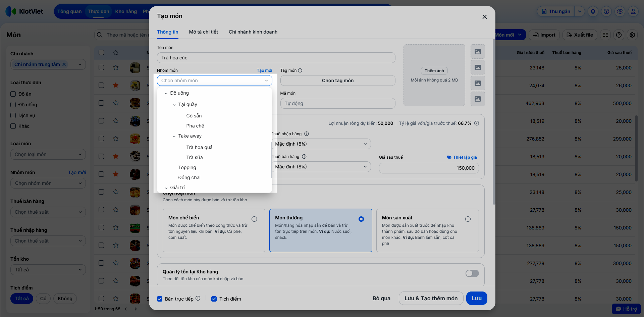Select the Món thường radio

point(361,219)
